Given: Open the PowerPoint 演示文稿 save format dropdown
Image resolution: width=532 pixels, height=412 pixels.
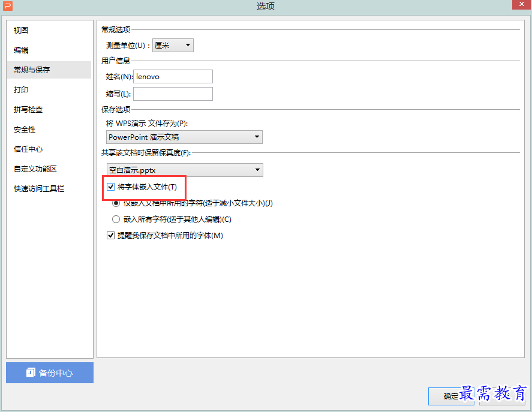Looking at the screenshot, I should (184, 137).
